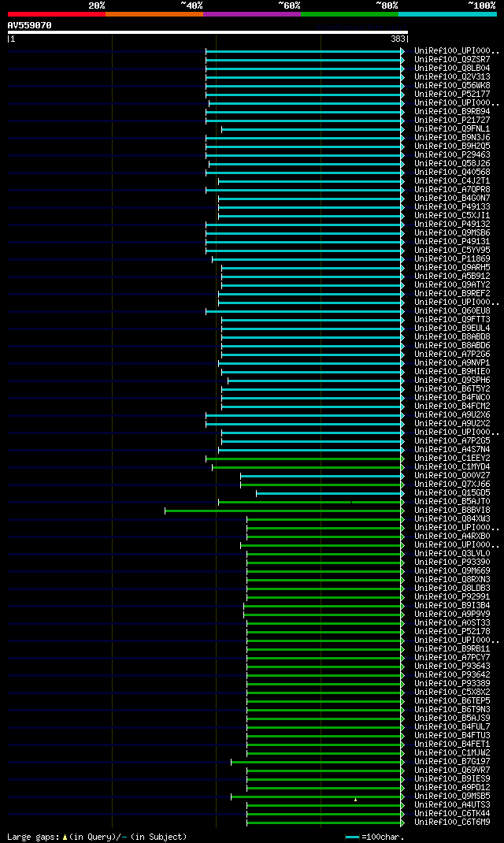Click the long green alignment bar for B8BVI8
Viewport: 504px width, 843px height.
283,511
